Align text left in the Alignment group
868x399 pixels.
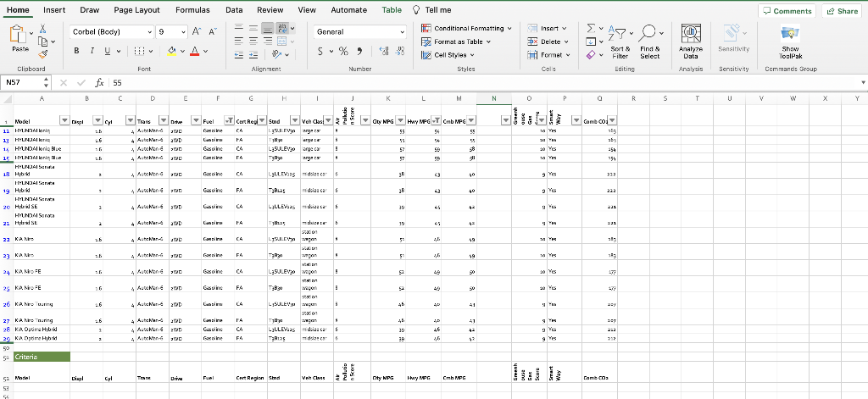(x=238, y=41)
